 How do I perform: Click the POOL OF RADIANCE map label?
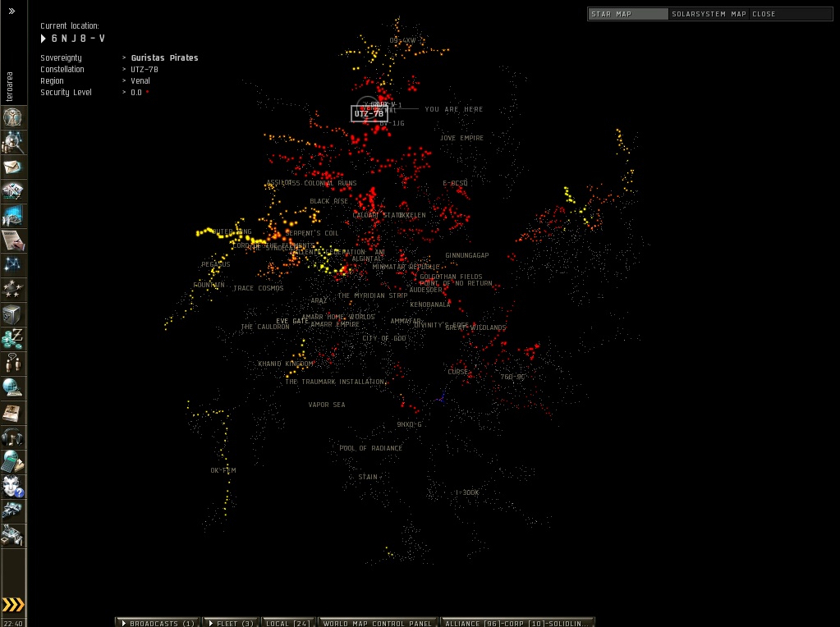pyautogui.click(x=370, y=448)
